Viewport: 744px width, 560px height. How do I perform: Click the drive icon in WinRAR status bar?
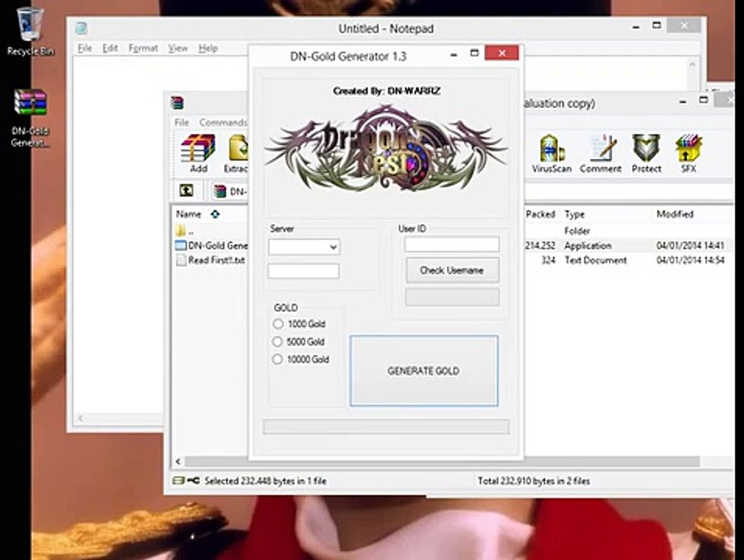click(178, 481)
